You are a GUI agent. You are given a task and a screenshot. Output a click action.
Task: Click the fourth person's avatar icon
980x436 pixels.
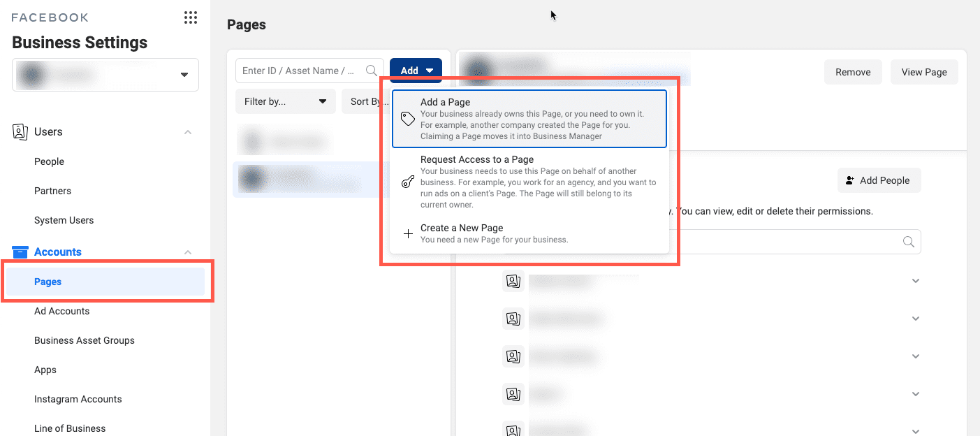(513, 394)
